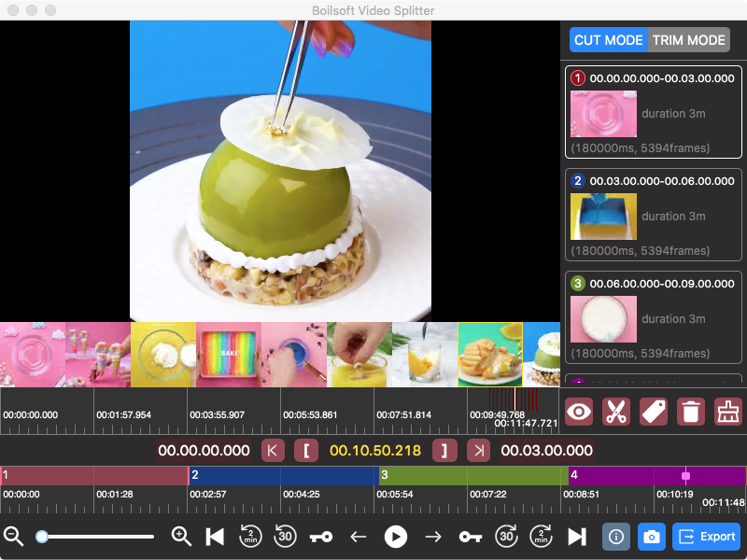Select green segment 3 on timeline bar

[473, 475]
